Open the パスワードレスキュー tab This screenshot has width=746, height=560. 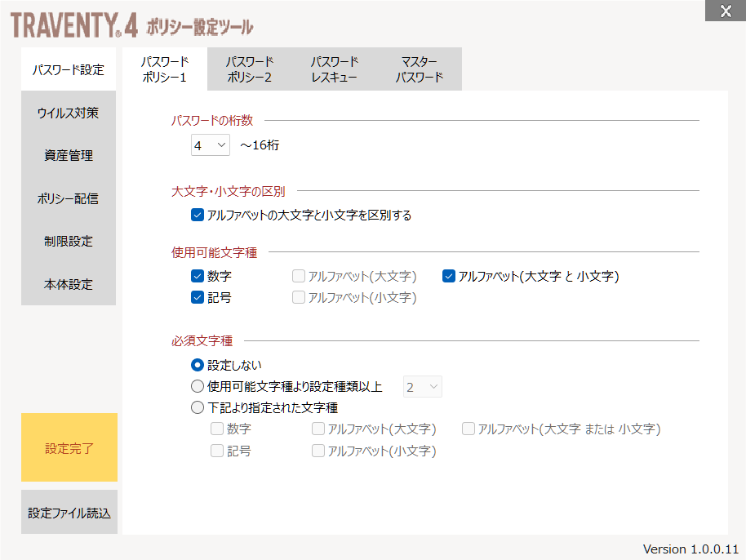coord(331,69)
